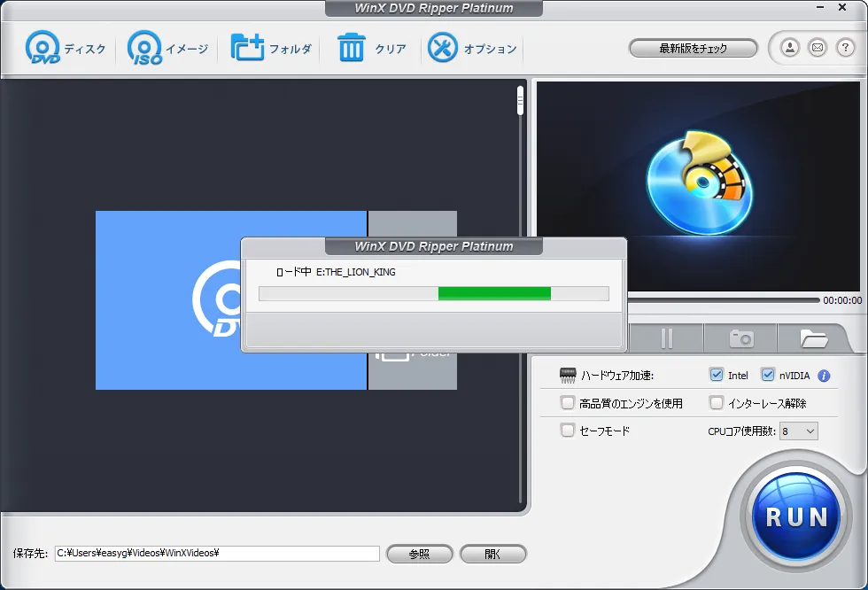
Task: Enable セーフモード checkbox
Action: [x=568, y=430]
